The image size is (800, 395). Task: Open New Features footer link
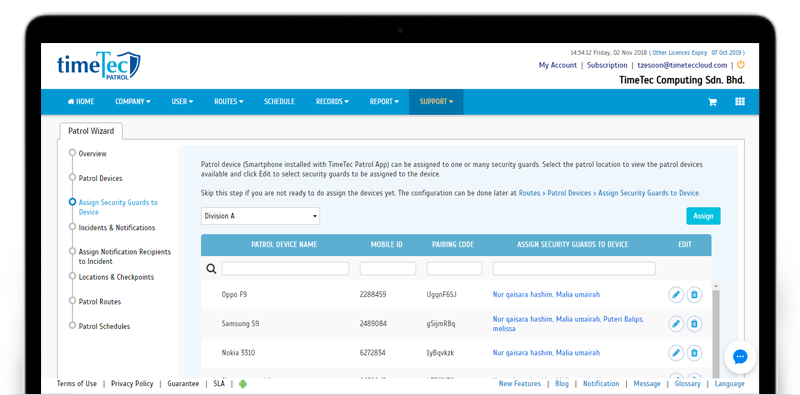(x=520, y=384)
